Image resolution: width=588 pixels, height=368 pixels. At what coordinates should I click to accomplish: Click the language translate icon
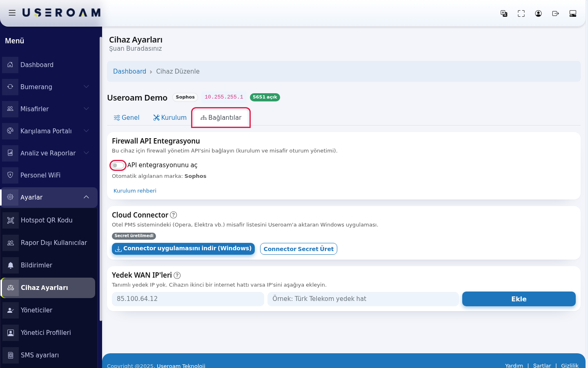(504, 13)
